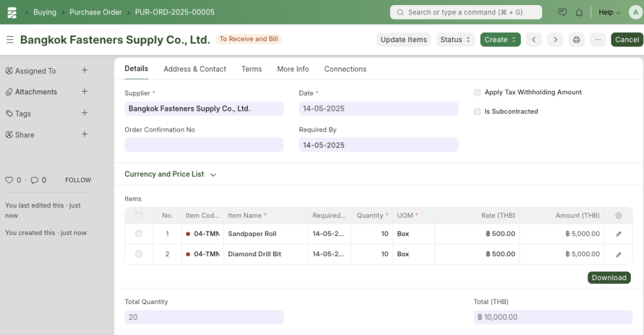The height and width of the screenshot is (335, 644).
Task: Click the Date field 14-05-2025
Action: pyautogui.click(x=378, y=108)
